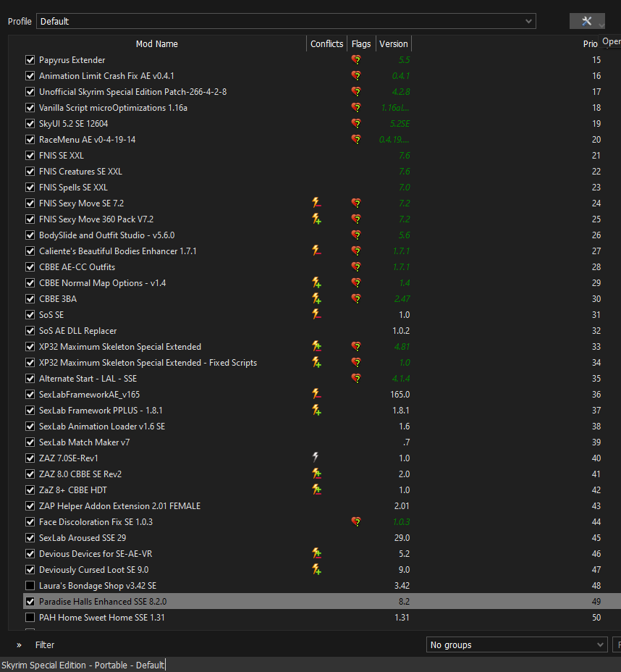Sort by Mod Name column header
The width and height of the screenshot is (621, 672).
click(x=157, y=43)
